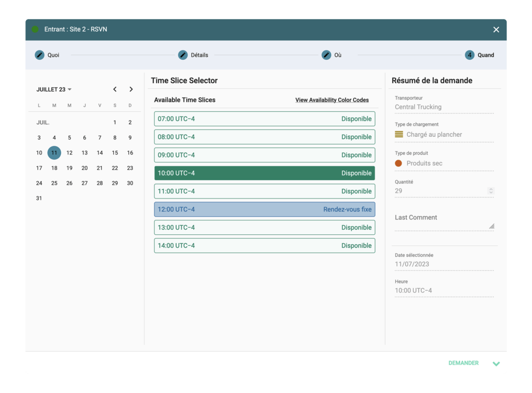The height and width of the screenshot is (393, 532).
Task: Close the Entrant Site 2 dialog
Action: 496,30
